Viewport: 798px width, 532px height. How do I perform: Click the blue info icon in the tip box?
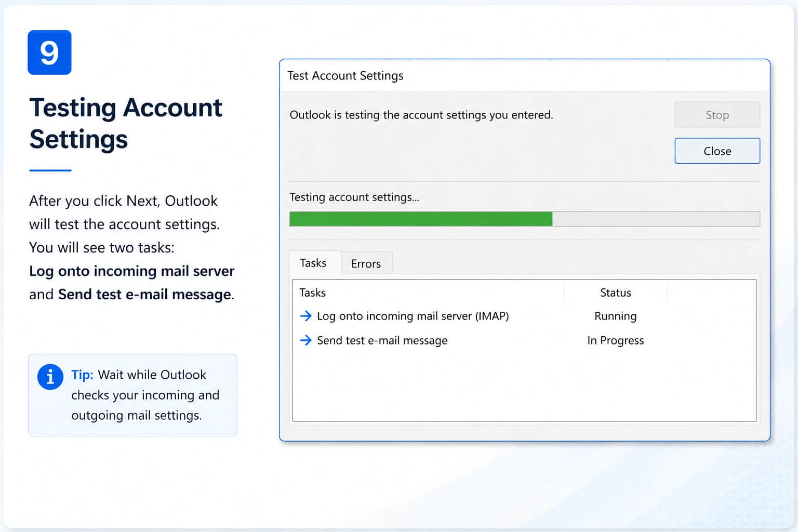click(x=50, y=377)
